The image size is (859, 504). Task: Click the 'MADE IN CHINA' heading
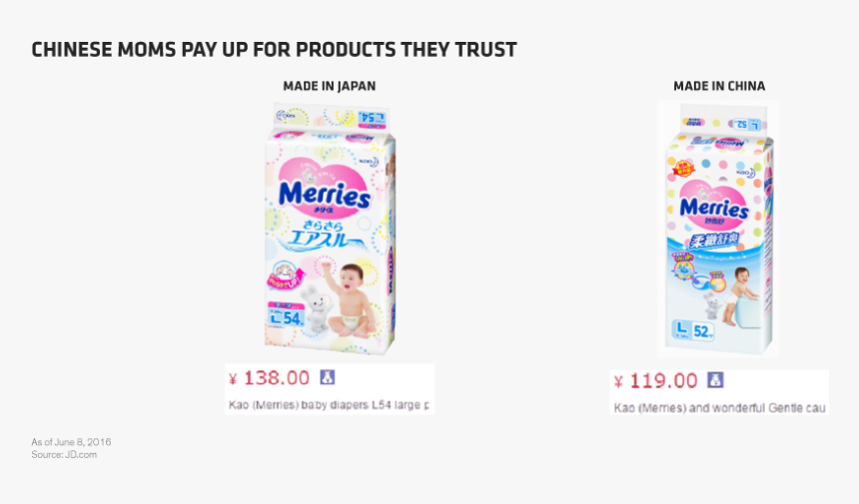tap(719, 86)
